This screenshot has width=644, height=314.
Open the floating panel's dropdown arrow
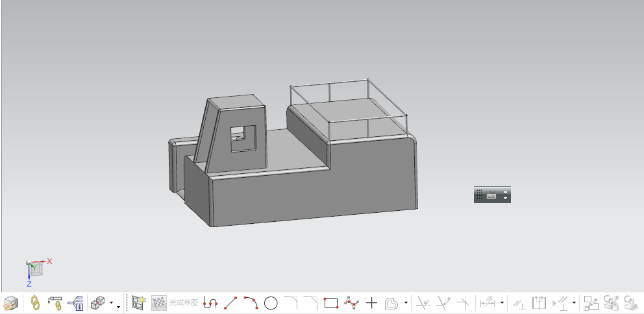(x=505, y=199)
